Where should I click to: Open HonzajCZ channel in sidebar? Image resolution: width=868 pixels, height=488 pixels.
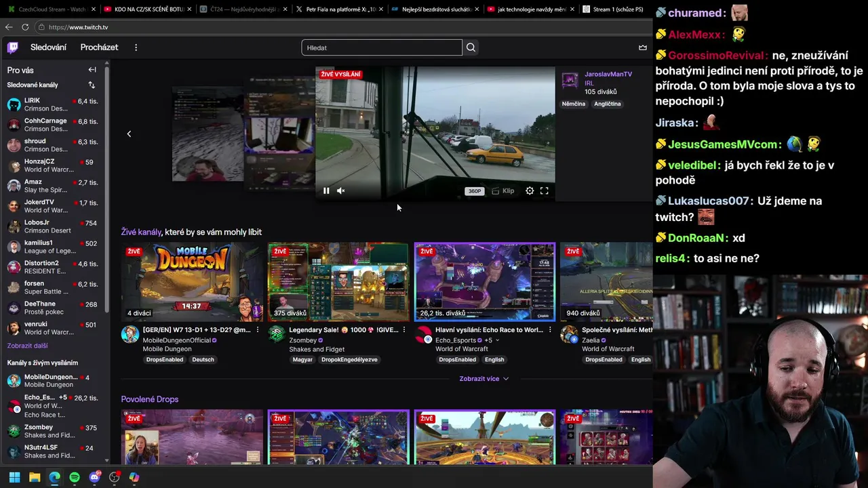pyautogui.click(x=54, y=165)
